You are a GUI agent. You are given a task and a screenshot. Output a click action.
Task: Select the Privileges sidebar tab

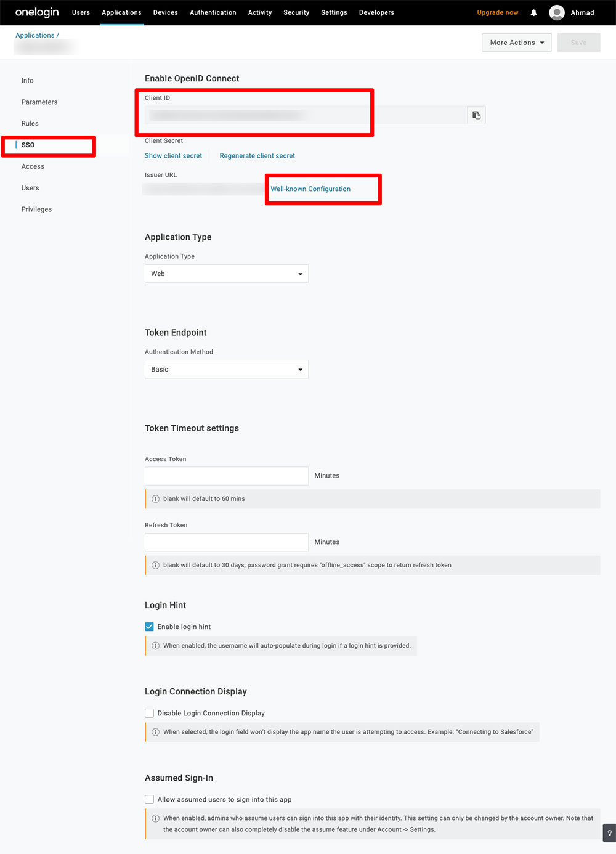(x=36, y=209)
